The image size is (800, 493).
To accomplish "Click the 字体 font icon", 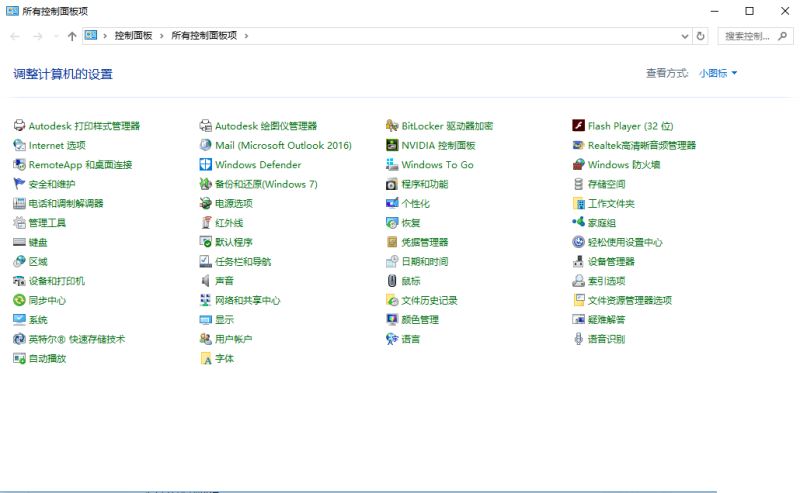I will (206, 358).
